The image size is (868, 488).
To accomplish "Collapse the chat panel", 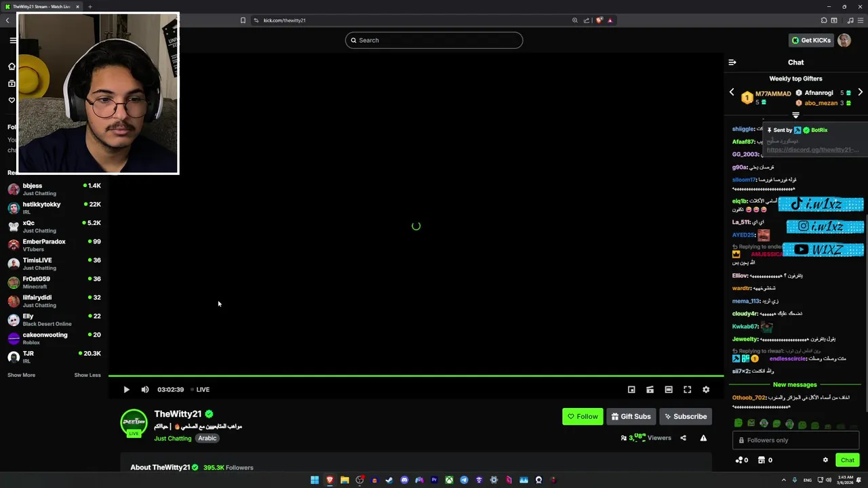I will pos(732,62).
